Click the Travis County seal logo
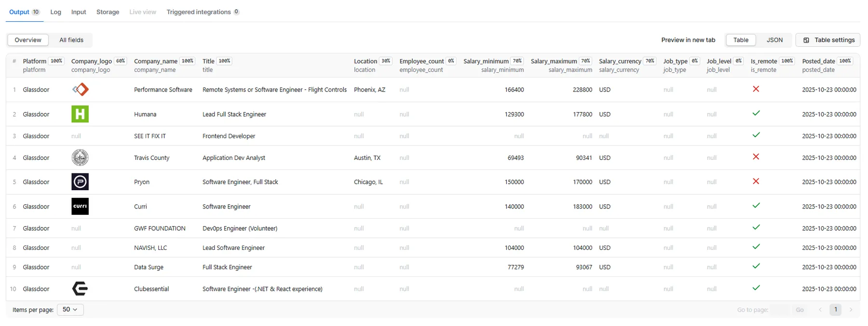This screenshot has height=326, width=868. pos(80,157)
